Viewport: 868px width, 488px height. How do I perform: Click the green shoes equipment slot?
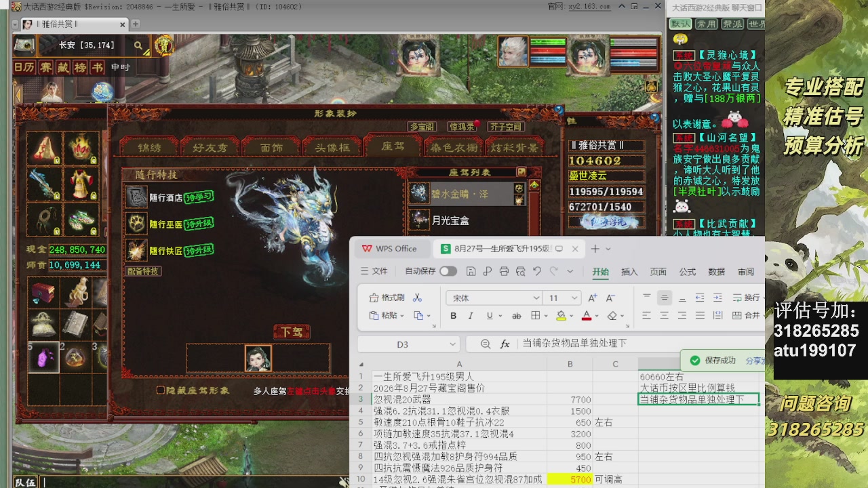coord(81,220)
